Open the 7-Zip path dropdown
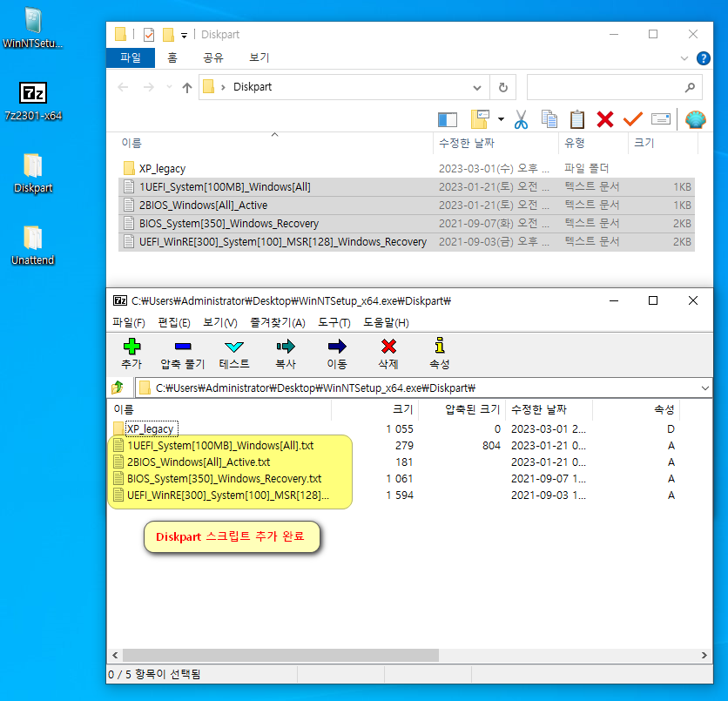 (704, 388)
